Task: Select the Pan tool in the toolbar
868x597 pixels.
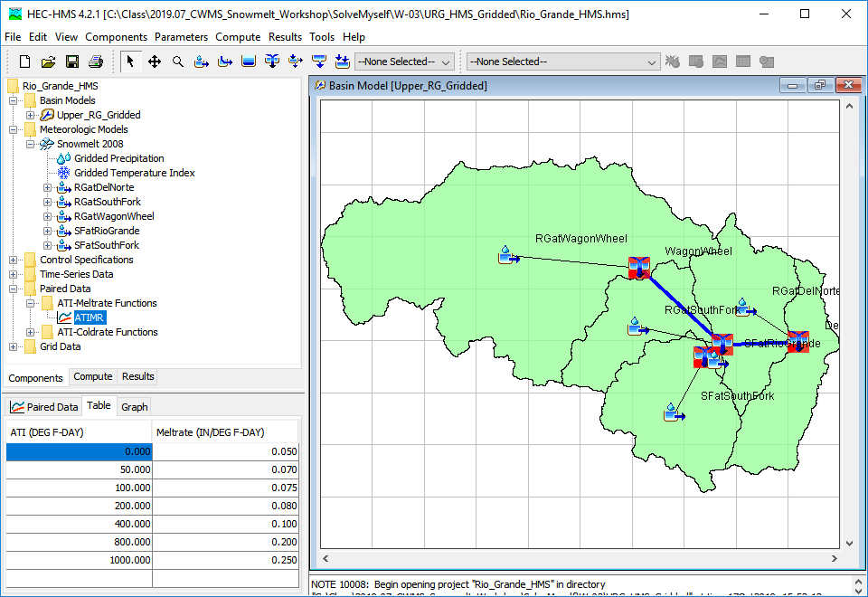Action: point(155,62)
